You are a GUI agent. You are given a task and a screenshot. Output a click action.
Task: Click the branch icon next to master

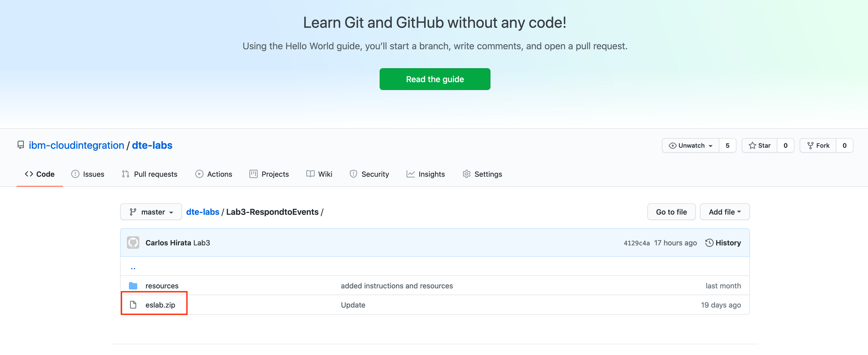133,211
